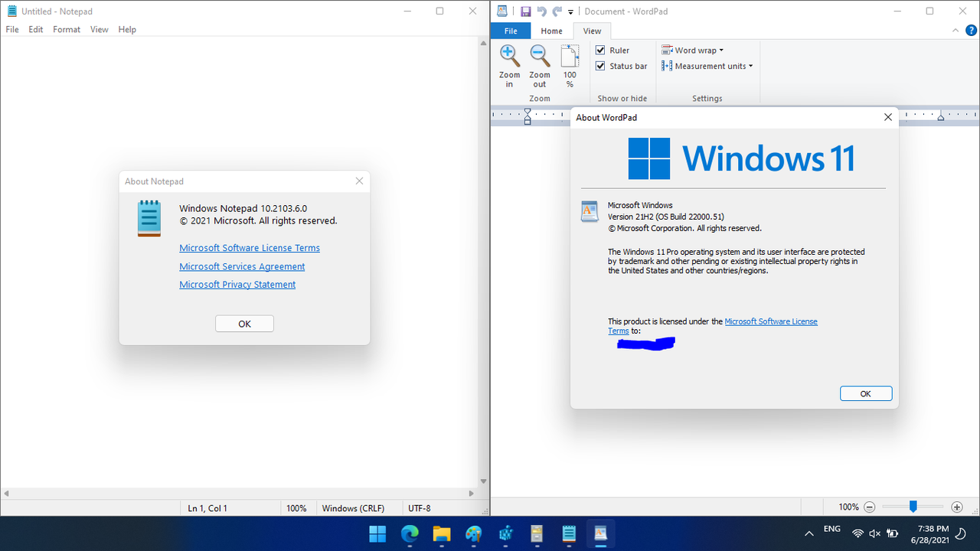This screenshot has height=551, width=980.
Task: Open the File tab in WordPad
Action: [511, 31]
